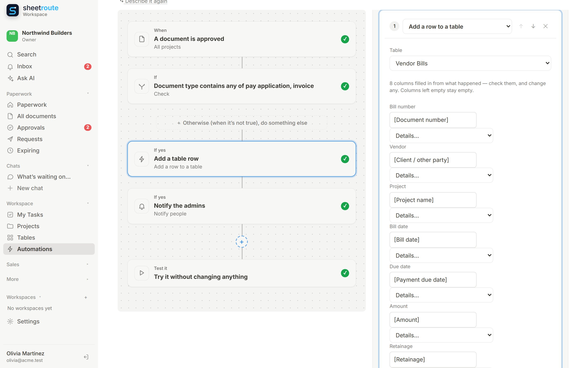Select Automations in sidebar
The height and width of the screenshot is (368, 588).
click(49, 249)
